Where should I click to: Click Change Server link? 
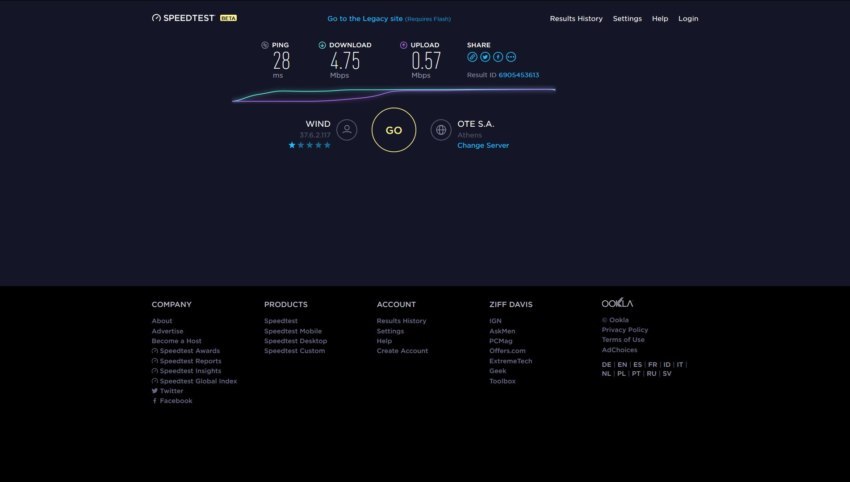(x=483, y=145)
